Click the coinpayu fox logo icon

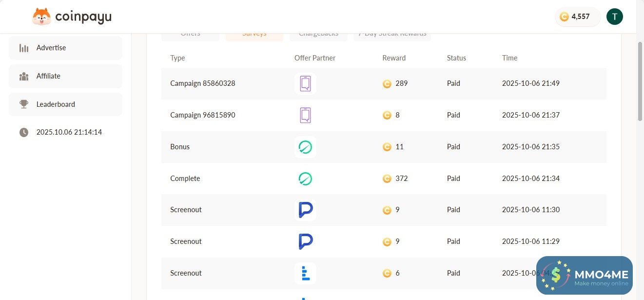pyautogui.click(x=41, y=17)
